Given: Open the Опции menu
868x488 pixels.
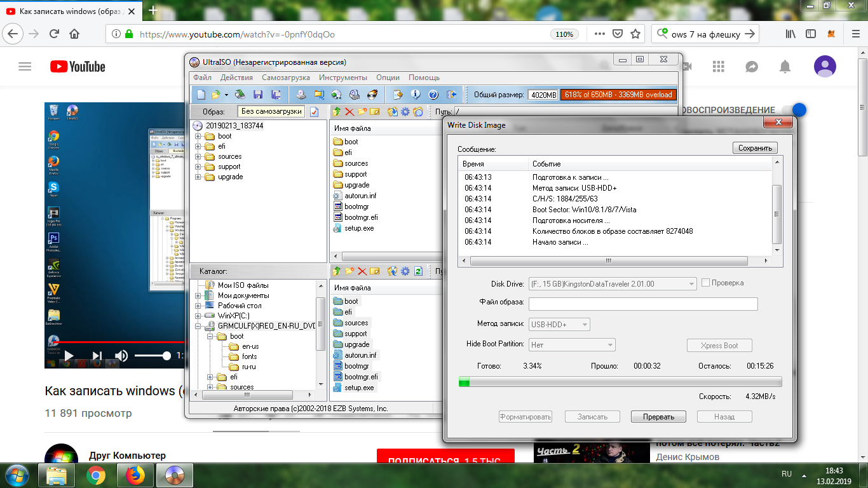Looking at the screenshot, I should tap(388, 78).
